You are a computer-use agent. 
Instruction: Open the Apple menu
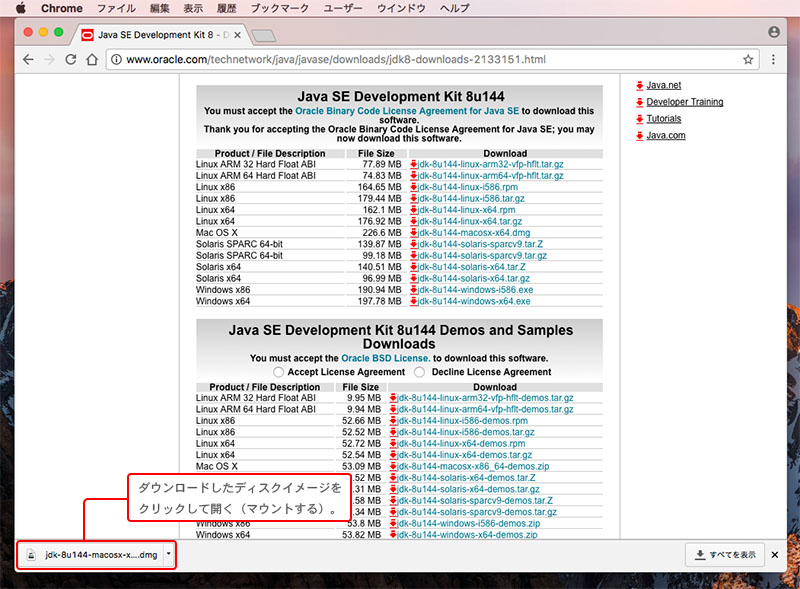point(21,8)
